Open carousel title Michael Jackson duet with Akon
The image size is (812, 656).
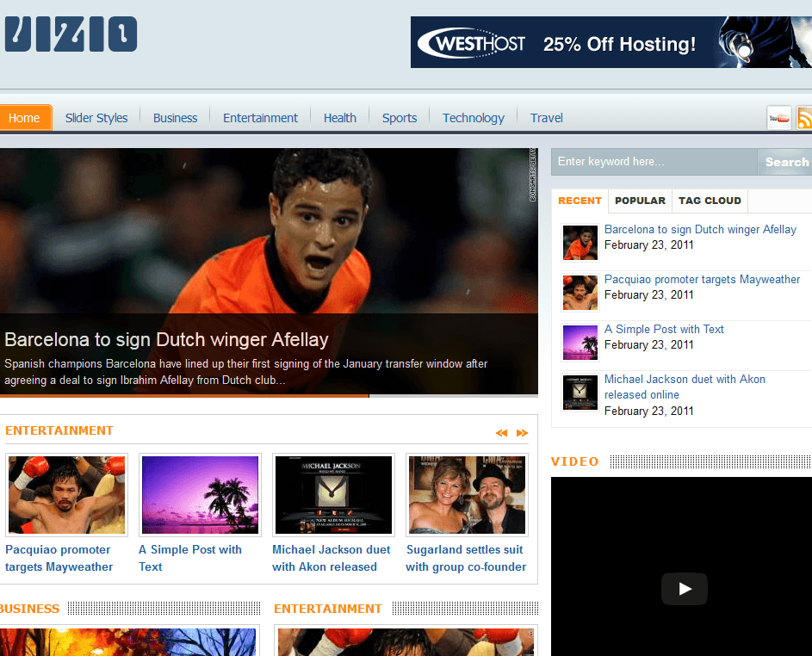(332, 558)
